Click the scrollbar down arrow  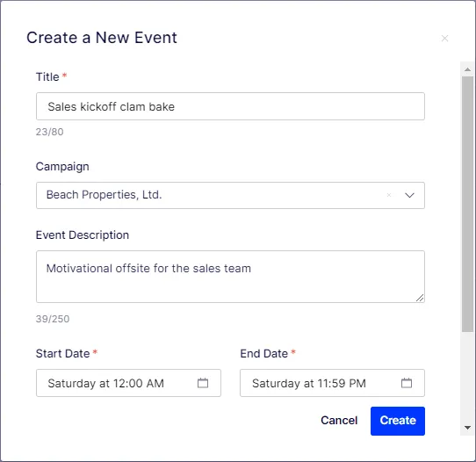tap(467, 428)
